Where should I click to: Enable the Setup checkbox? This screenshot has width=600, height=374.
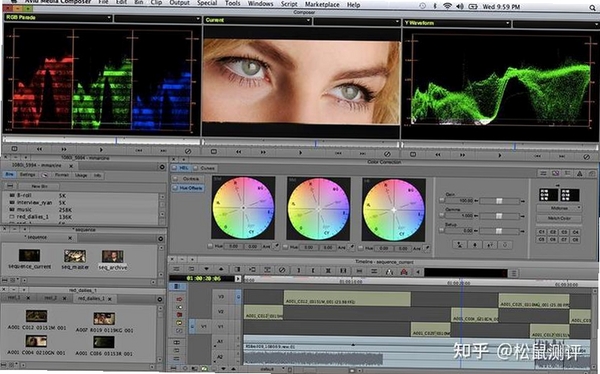coord(441,230)
